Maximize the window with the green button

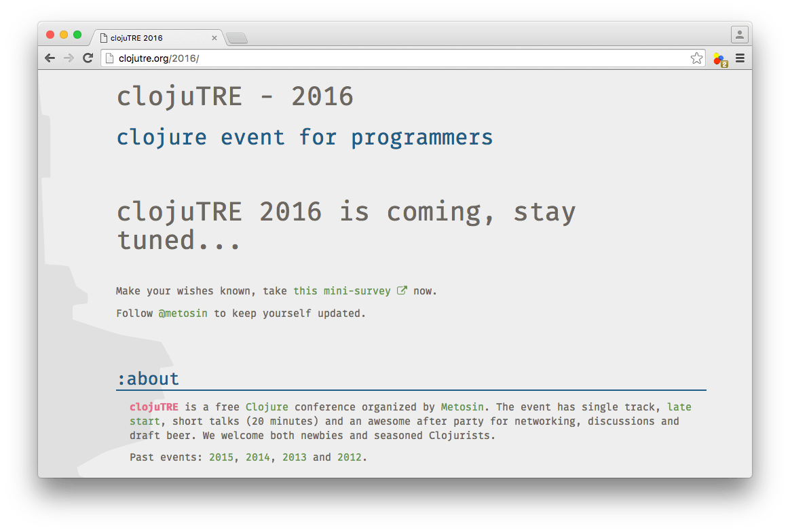(77, 35)
